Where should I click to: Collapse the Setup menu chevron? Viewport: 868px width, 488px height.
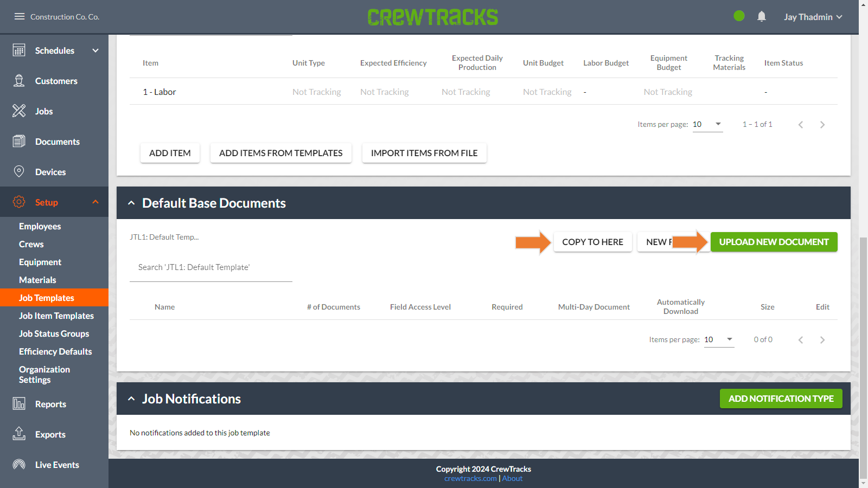pyautogui.click(x=95, y=202)
